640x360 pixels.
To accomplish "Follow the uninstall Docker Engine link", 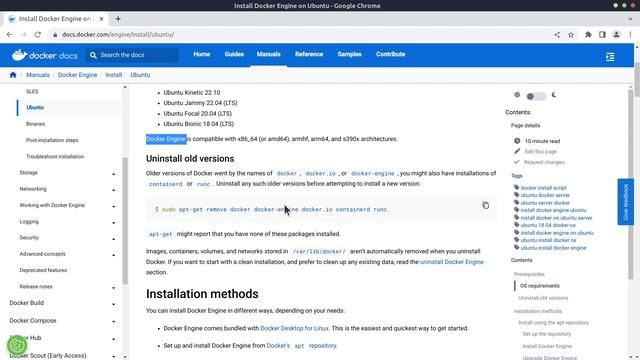I will pyautogui.click(x=451, y=262).
